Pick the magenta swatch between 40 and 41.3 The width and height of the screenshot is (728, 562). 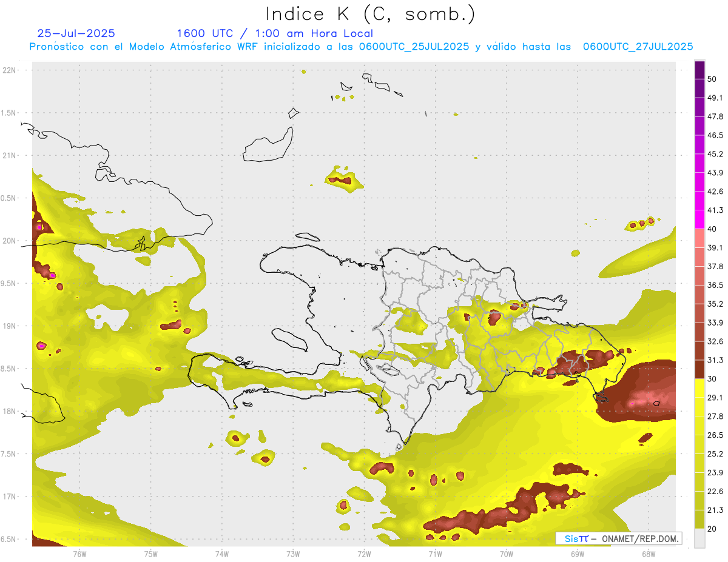coord(699,219)
